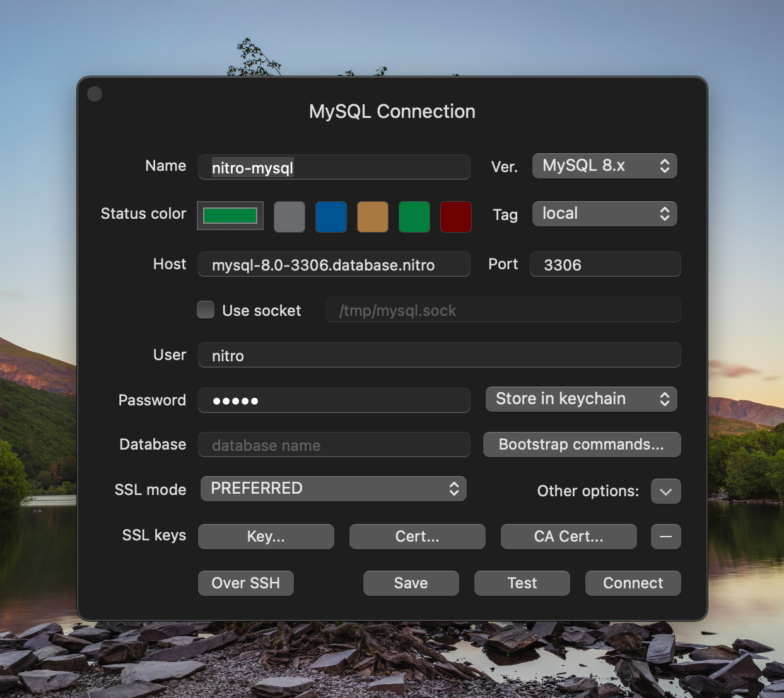Click the Database name field

pyautogui.click(x=334, y=445)
